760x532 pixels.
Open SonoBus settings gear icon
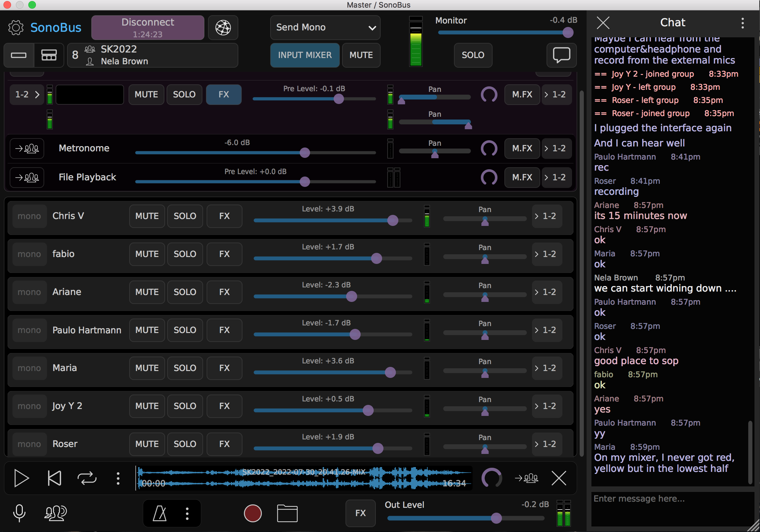click(x=16, y=28)
